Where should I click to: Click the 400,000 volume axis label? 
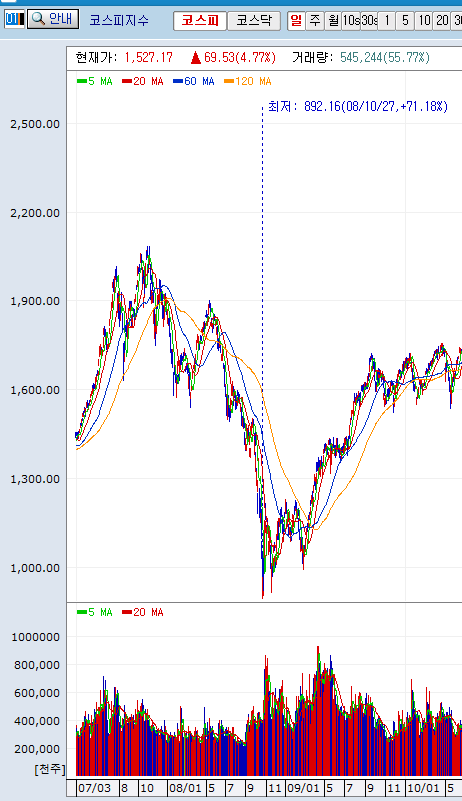pos(36,721)
